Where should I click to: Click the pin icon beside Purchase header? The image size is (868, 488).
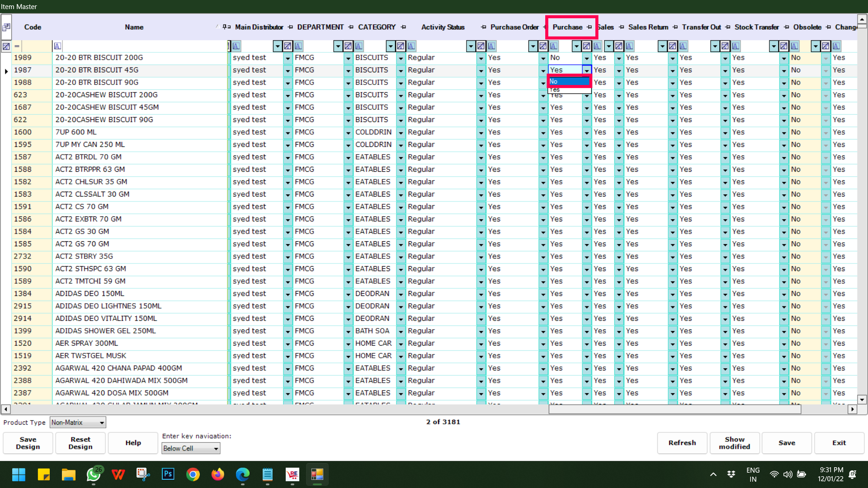(x=589, y=27)
